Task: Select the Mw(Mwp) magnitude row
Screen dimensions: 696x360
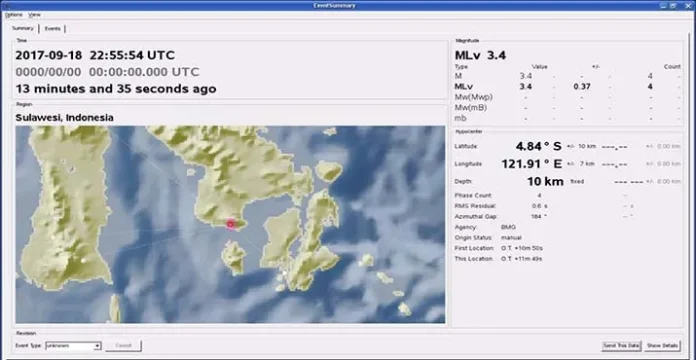Action: pyautogui.click(x=567, y=97)
